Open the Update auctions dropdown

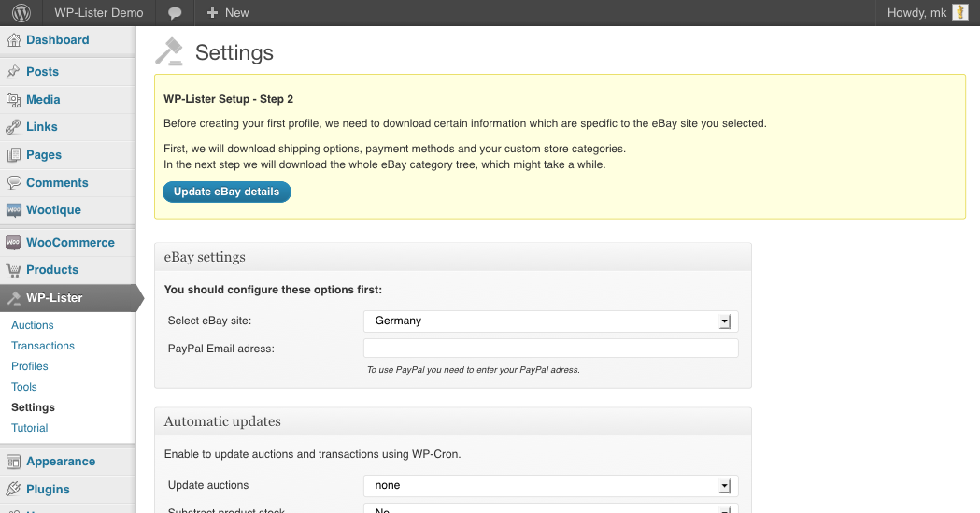point(550,486)
